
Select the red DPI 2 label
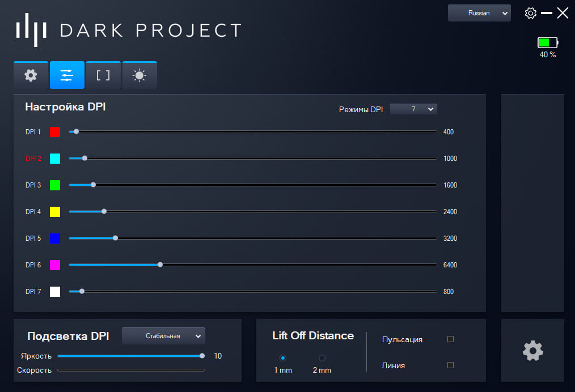click(x=33, y=159)
